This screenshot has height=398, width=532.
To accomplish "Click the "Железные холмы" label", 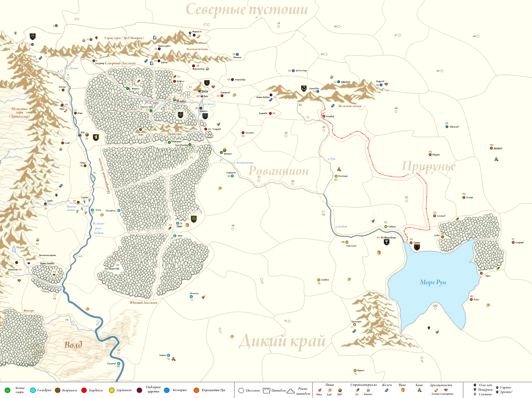I will (x=350, y=106).
